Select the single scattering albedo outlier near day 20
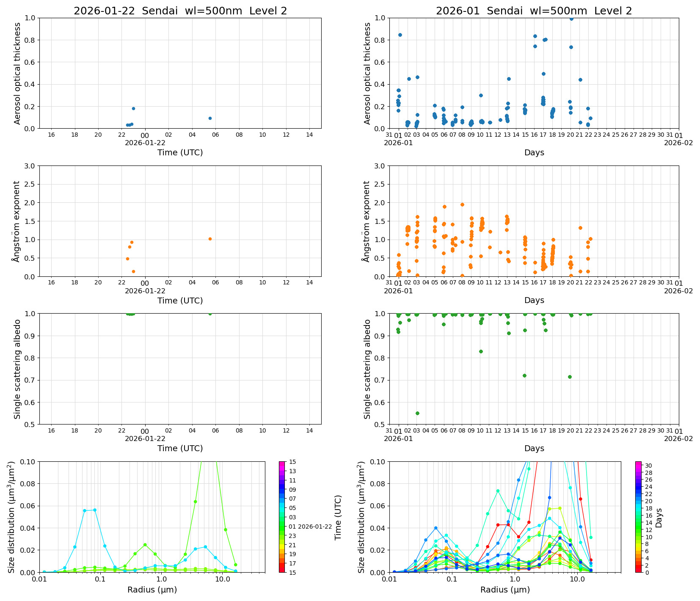 (570, 377)
